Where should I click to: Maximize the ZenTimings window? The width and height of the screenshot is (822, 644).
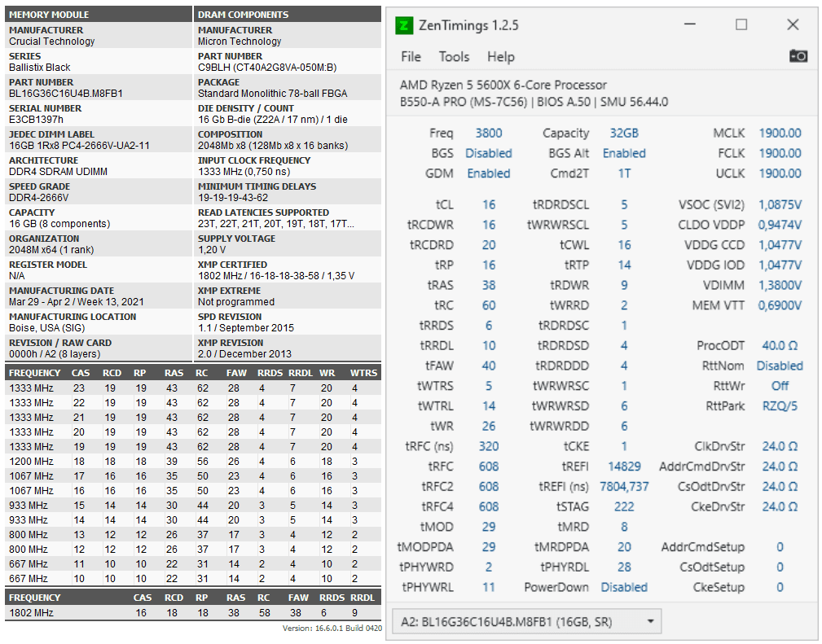tap(741, 24)
